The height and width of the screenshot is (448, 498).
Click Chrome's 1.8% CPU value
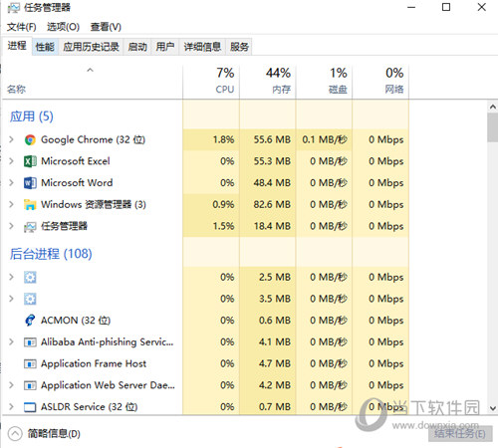pos(223,139)
